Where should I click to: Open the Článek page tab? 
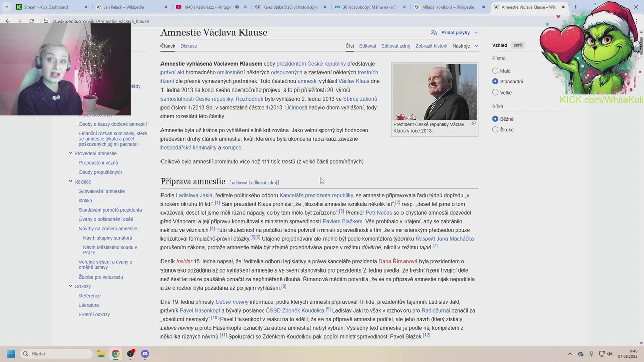point(168,46)
